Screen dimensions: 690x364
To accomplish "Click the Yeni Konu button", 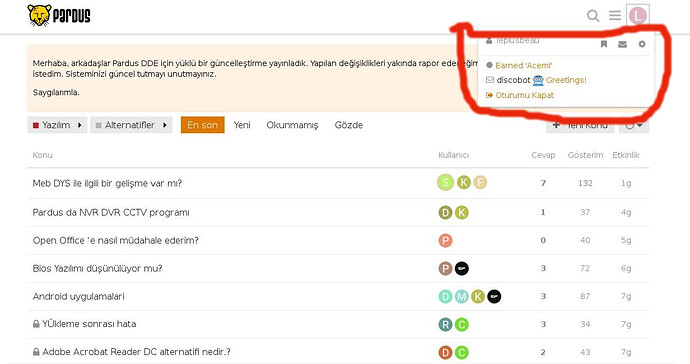I will 580,125.
